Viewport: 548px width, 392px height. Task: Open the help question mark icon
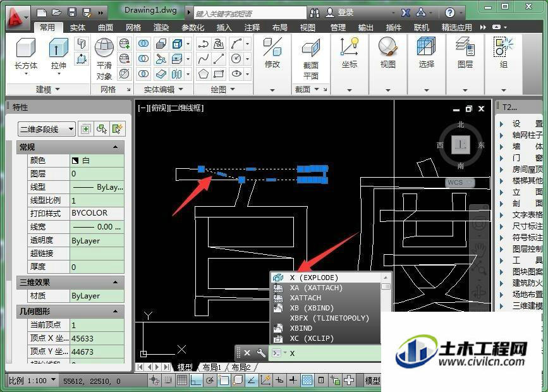click(450, 13)
